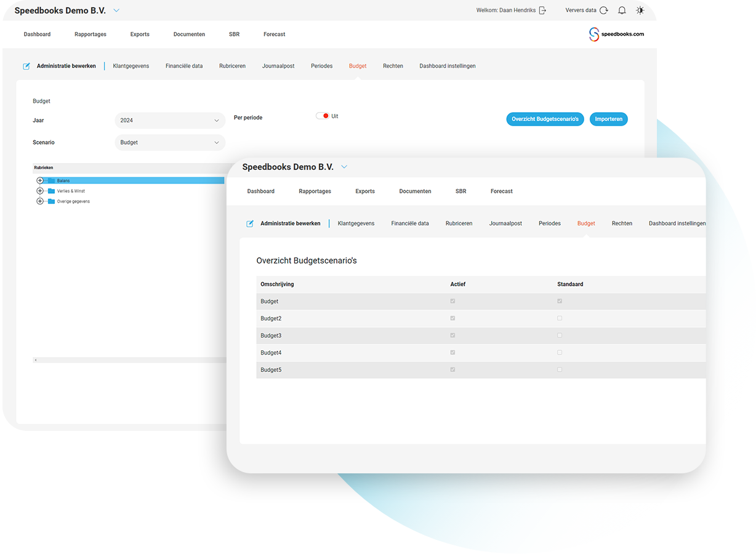
Task: Open Rapportages menu in the back window
Action: point(90,34)
